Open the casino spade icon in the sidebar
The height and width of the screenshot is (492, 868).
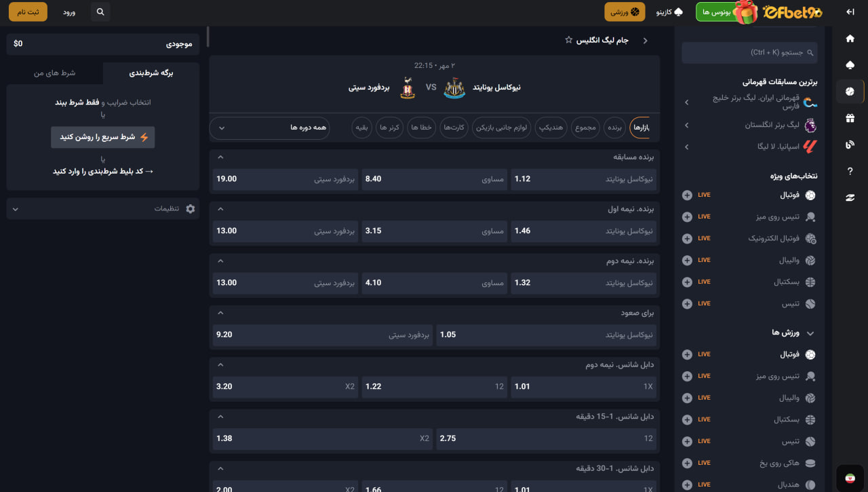(850, 65)
